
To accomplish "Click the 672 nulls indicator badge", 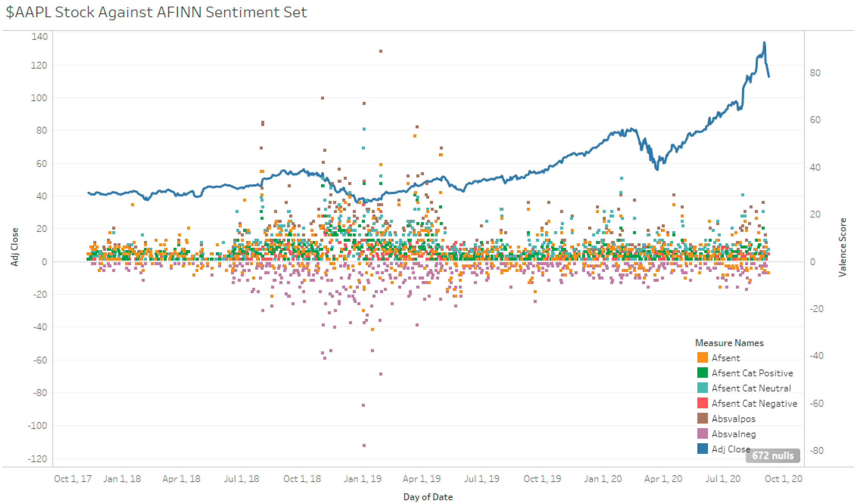I will coord(773,455).
